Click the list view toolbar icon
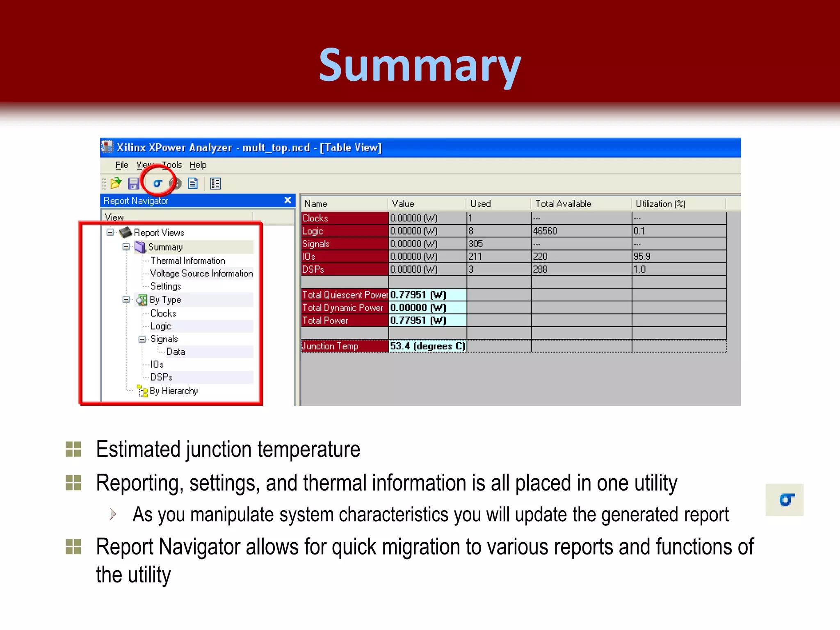This screenshot has height=630, width=840. 215,183
